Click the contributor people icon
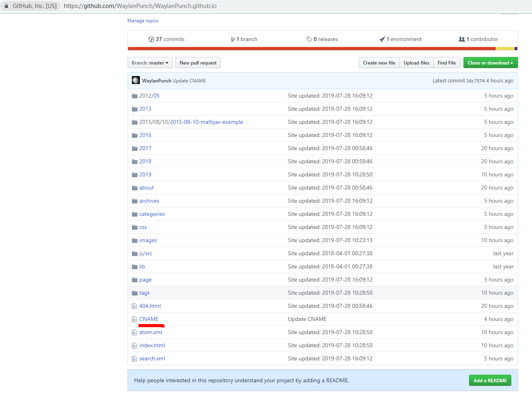 [461, 39]
